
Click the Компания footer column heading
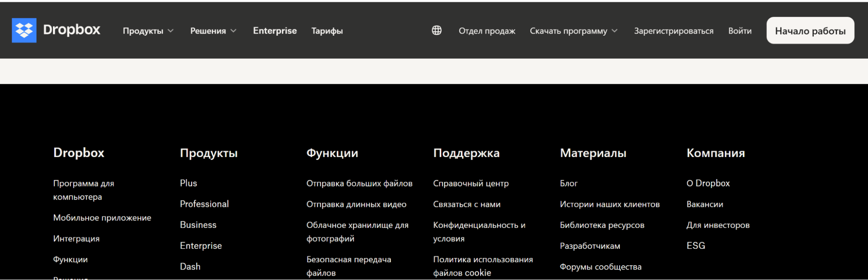click(x=716, y=153)
